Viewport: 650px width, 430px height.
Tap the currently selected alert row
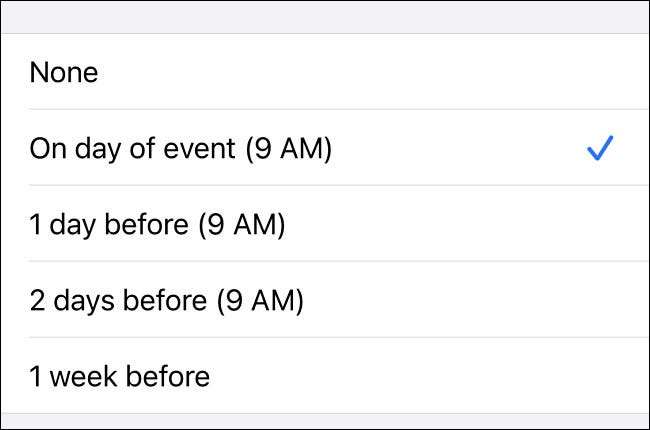click(x=325, y=149)
